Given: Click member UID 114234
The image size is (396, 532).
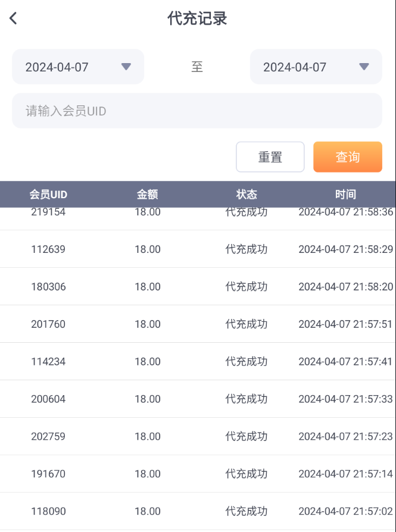Looking at the screenshot, I should click(48, 362).
